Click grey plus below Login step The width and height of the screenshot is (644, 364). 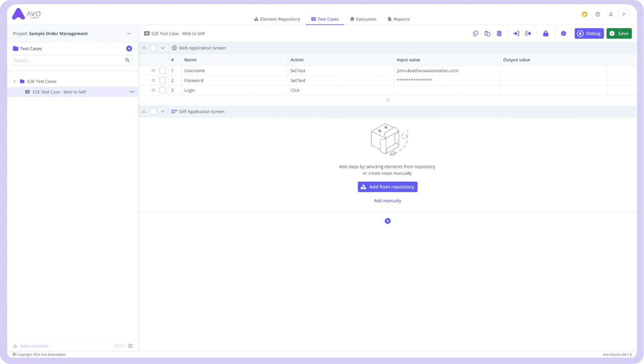387,100
